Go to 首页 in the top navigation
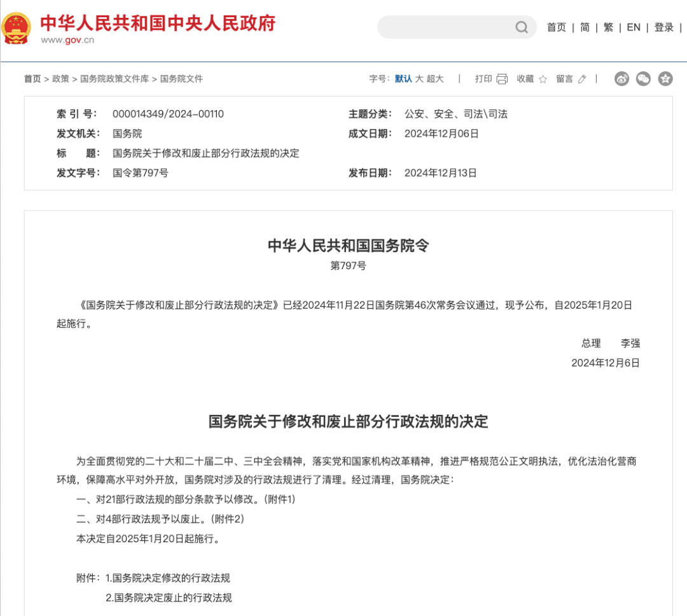This screenshot has width=687, height=616. (x=557, y=27)
